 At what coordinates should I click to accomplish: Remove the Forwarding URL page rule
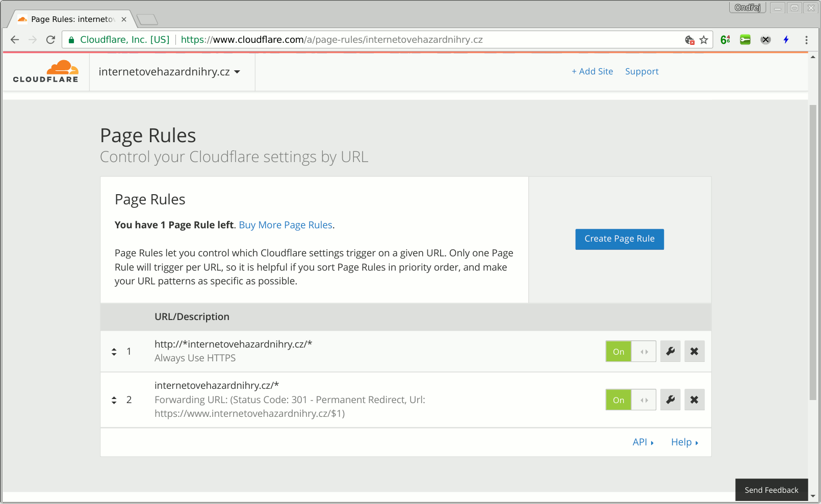(694, 400)
